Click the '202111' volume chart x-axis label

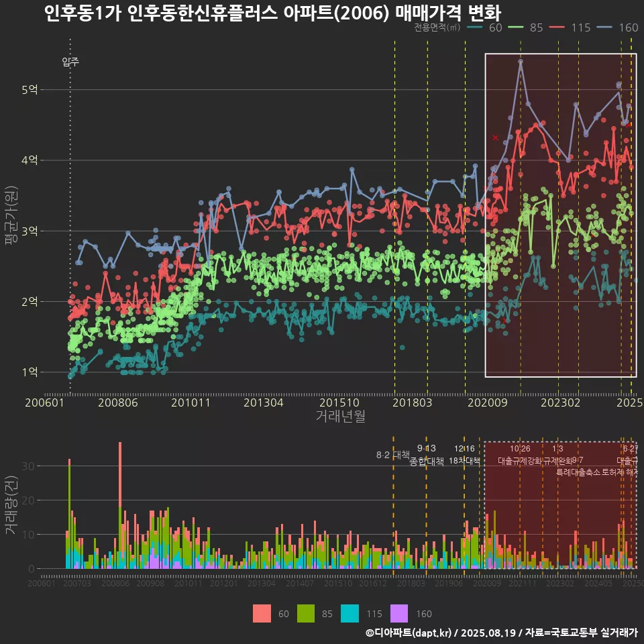[523, 583]
